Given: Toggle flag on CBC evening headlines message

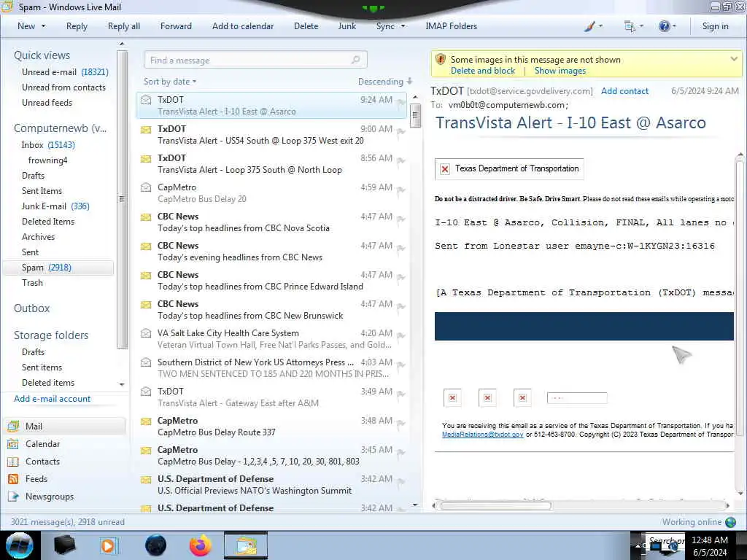Looking at the screenshot, I should coord(401,248).
